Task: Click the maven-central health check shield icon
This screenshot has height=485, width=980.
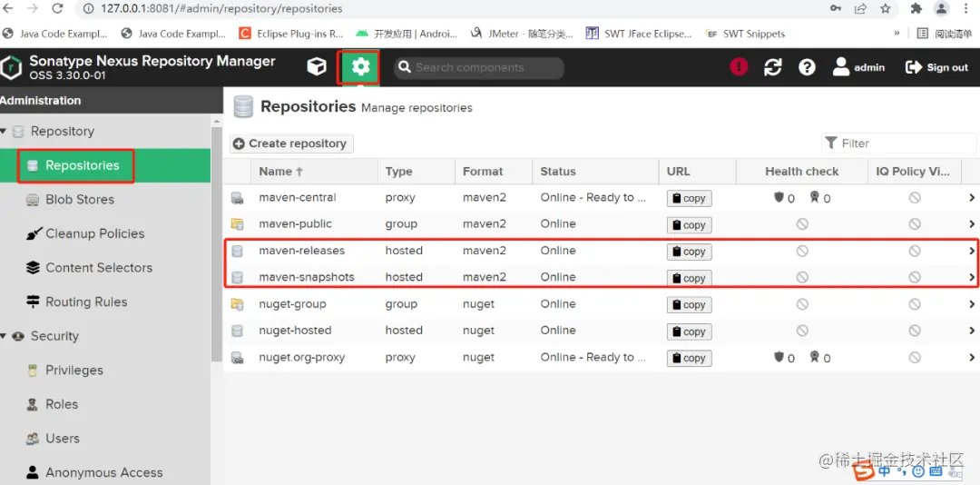Action: 779,198
